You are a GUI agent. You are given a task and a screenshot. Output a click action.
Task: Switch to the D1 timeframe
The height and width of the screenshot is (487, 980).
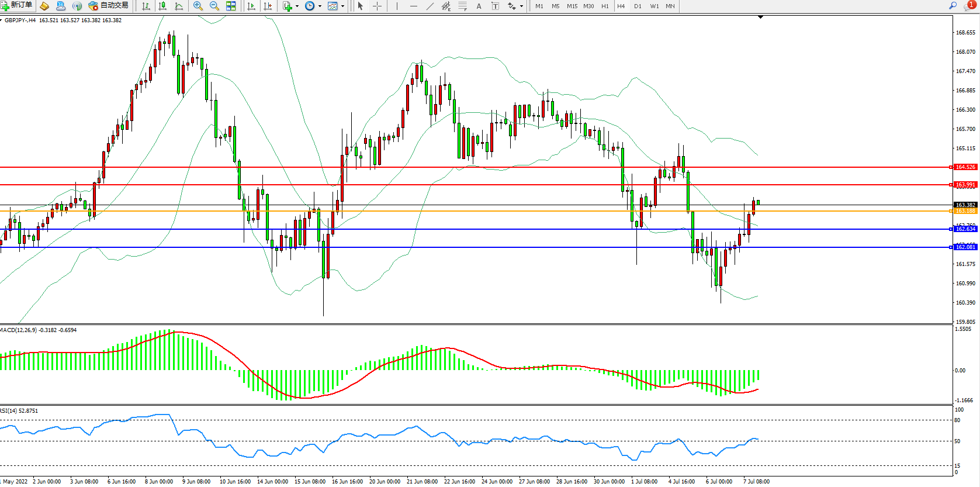coord(638,6)
